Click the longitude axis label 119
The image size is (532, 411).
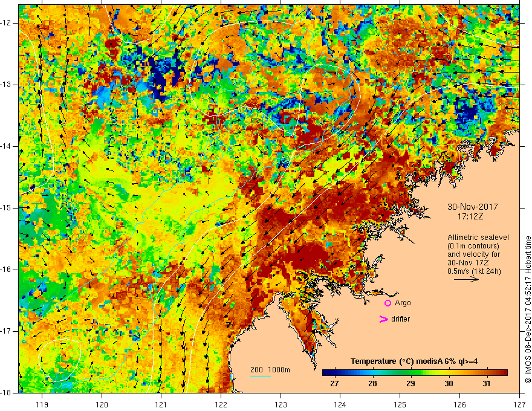(42, 404)
